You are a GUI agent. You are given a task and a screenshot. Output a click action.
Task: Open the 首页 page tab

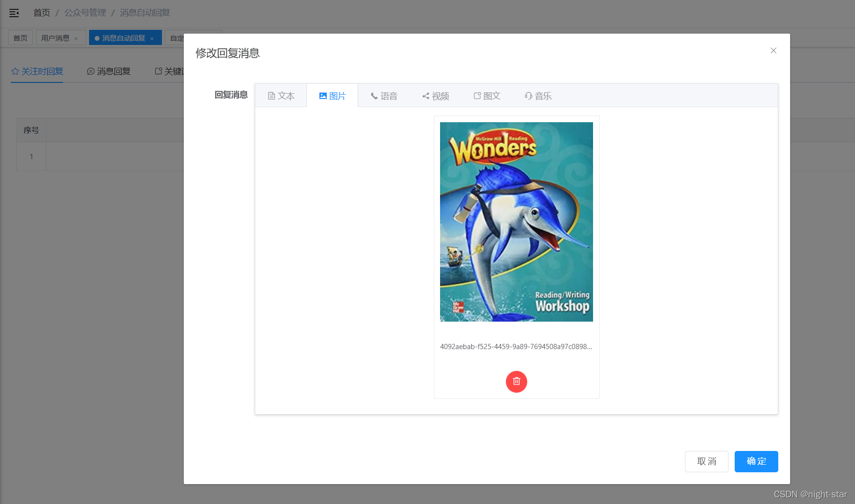[x=20, y=38]
